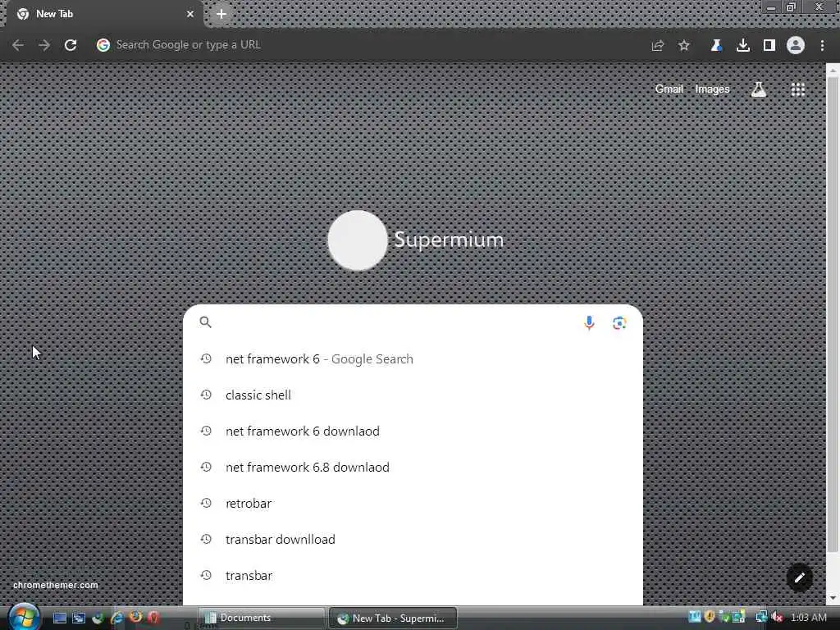Select the 'retrobar' suggestion
840x630 pixels.
tap(413, 503)
